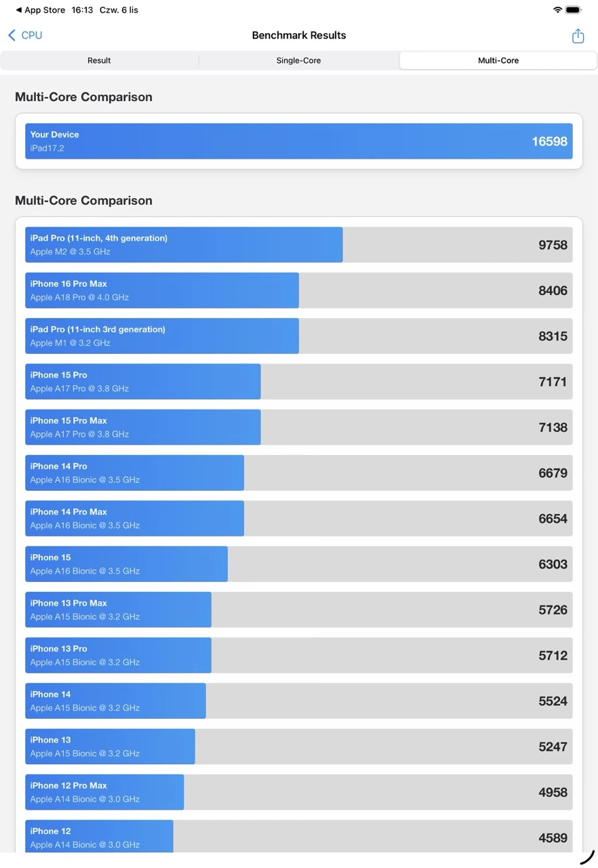
Task: Select the Multi-Core tab
Action: [x=498, y=60]
